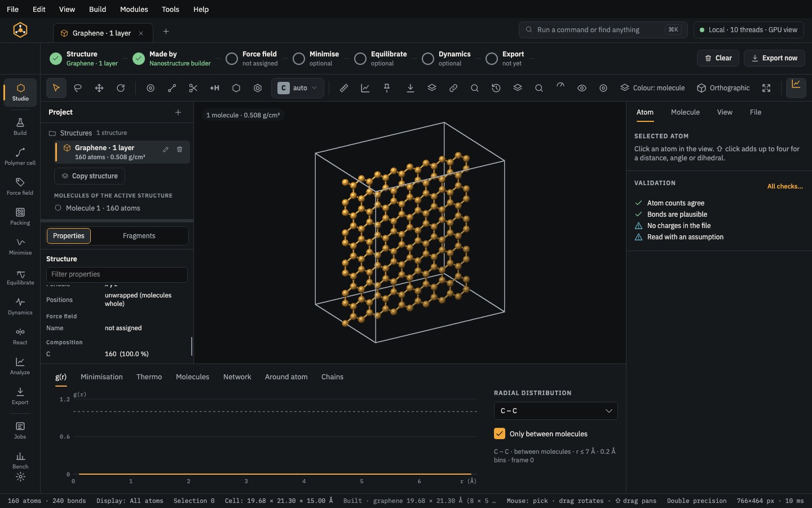Choose the double hexagon ring tool
This screenshot has height=508, width=812.
258,88
